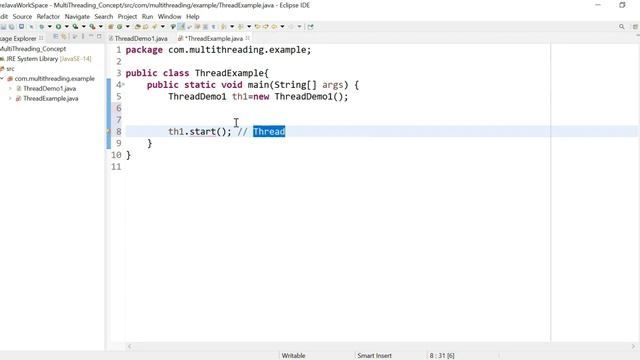640x360 pixels.
Task: Open the Refactor menu
Action: pyautogui.click(x=48, y=16)
